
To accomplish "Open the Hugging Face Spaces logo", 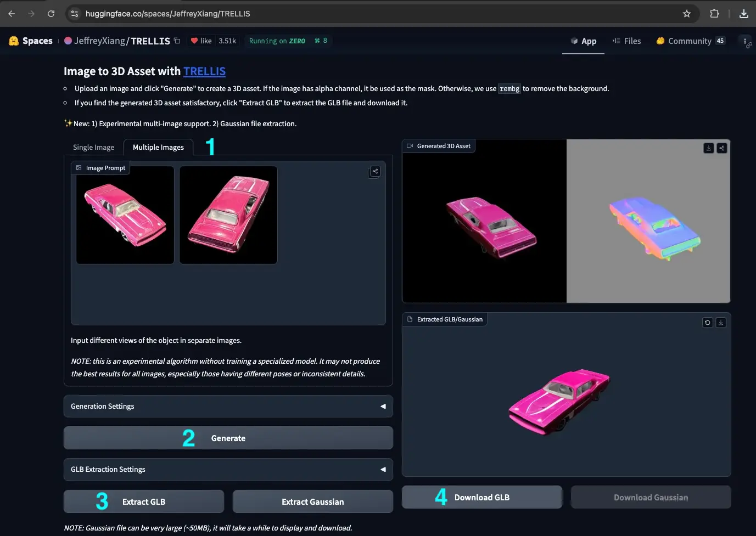I will 13,40.
